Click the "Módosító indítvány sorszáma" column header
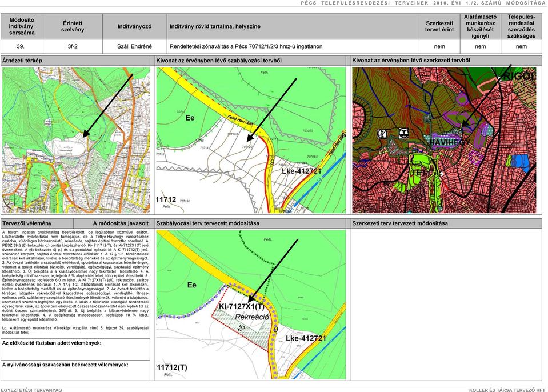548x392 pixels. (x=22, y=26)
